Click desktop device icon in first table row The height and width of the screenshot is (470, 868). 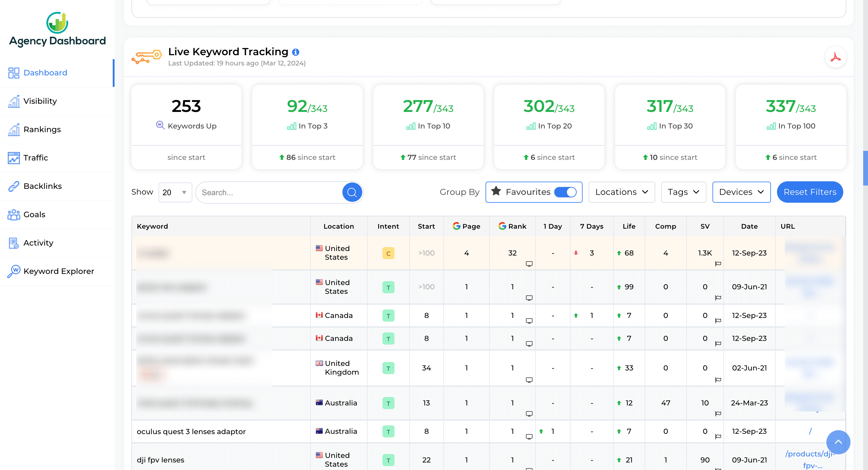pyautogui.click(x=529, y=264)
